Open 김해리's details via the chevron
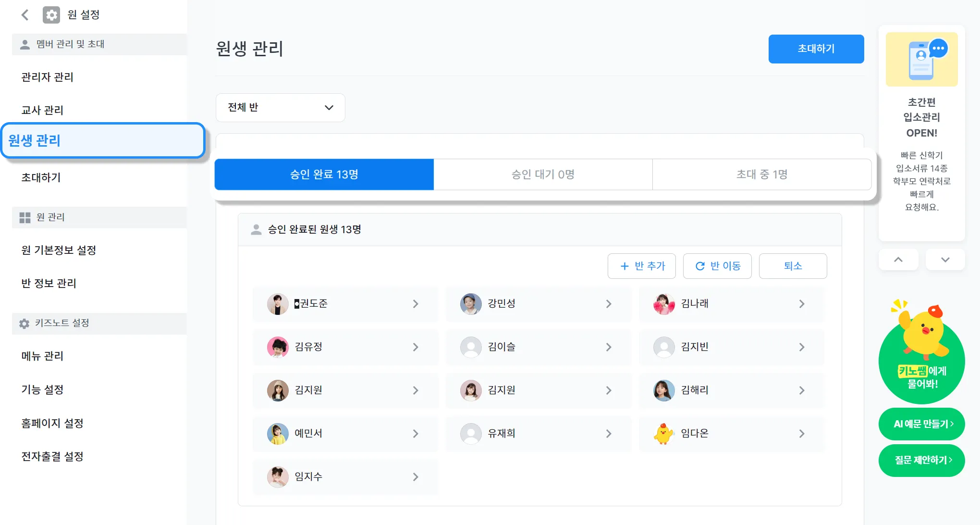980x525 pixels. (802, 390)
